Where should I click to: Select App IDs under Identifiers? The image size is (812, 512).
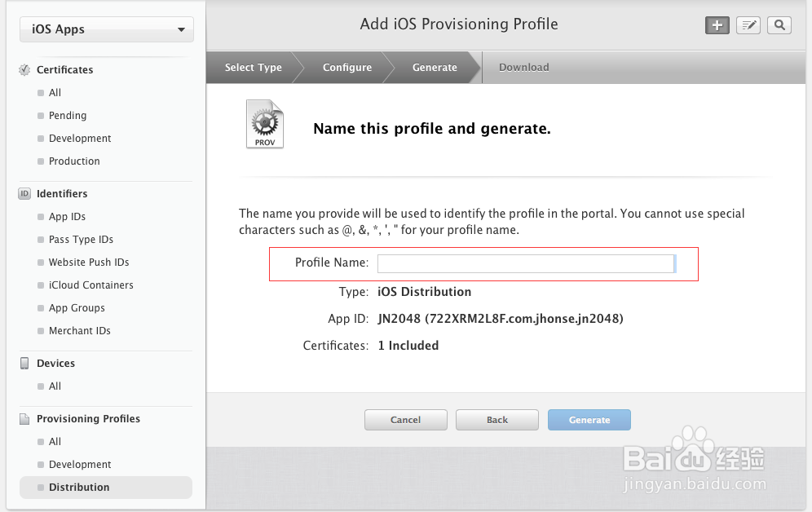pos(67,216)
